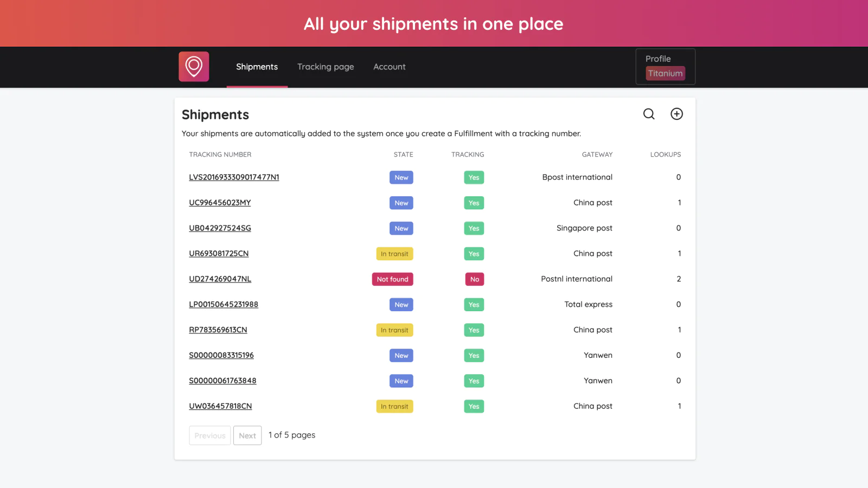Click the TRACKING column header
Image resolution: width=868 pixels, height=488 pixels.
[x=468, y=155]
